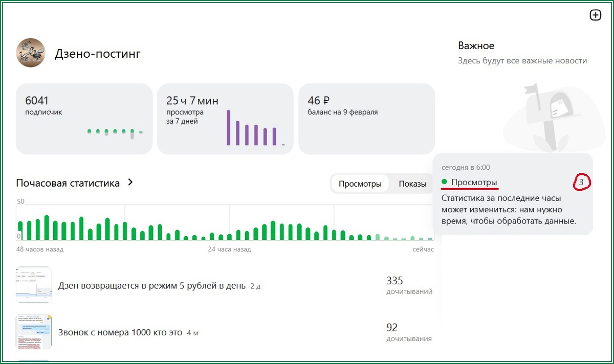Screen dimensions: 614x364
Task: Open article Дзен возвращается в режим 5 рублей
Action: 152,285
